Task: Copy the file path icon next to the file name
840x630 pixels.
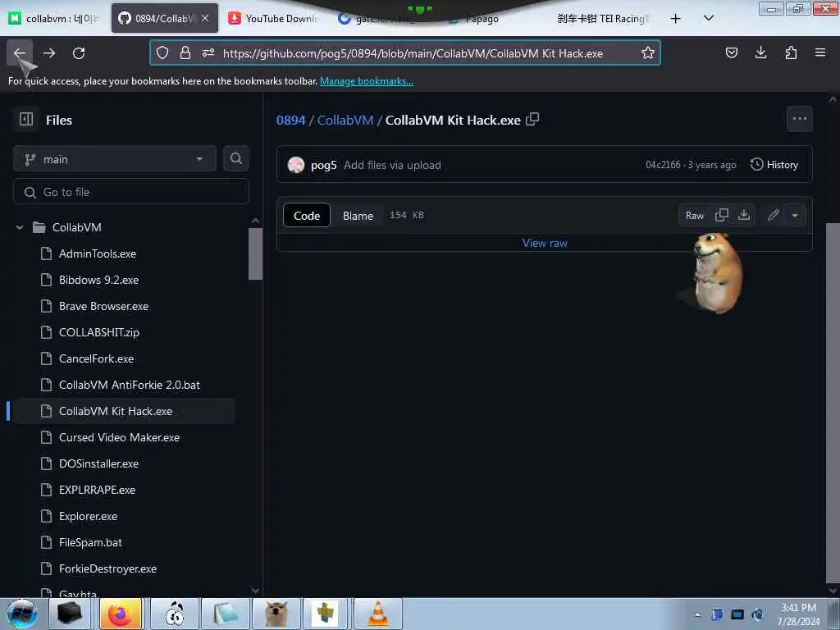Action: [532, 120]
